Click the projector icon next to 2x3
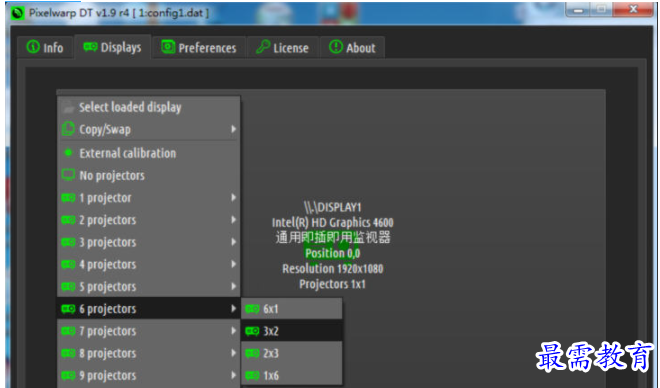660x388 pixels. (252, 353)
